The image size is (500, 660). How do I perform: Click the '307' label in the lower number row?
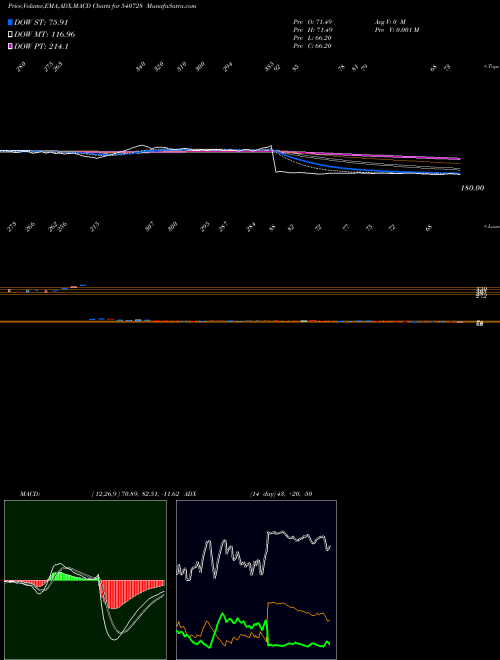(x=150, y=226)
